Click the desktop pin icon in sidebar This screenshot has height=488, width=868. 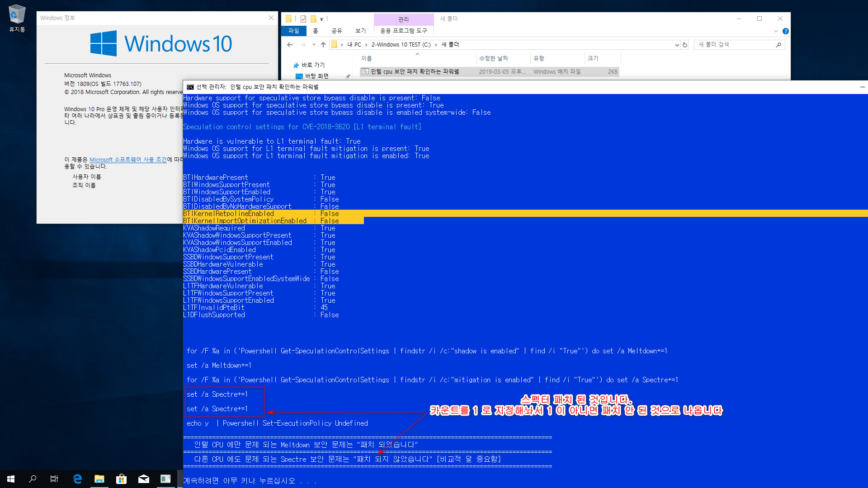pyautogui.click(x=348, y=76)
